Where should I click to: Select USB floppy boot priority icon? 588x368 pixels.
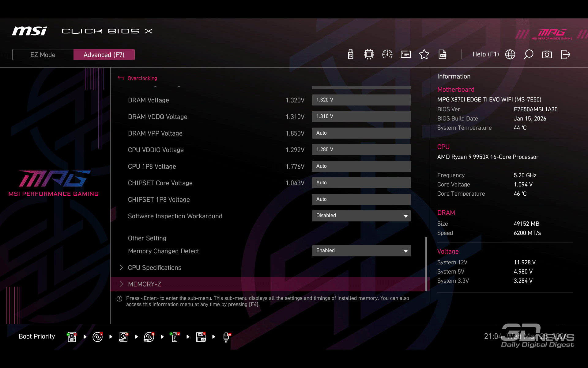[201, 337]
